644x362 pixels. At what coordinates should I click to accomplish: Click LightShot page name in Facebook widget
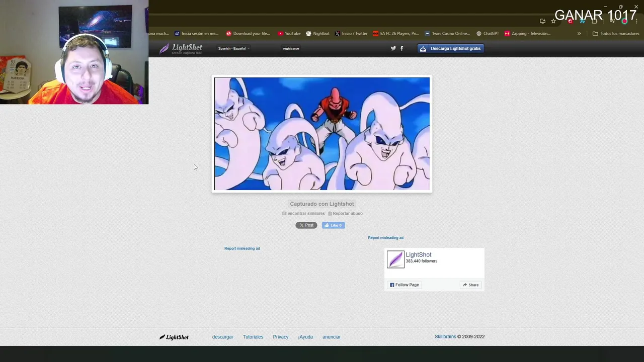[419, 255]
